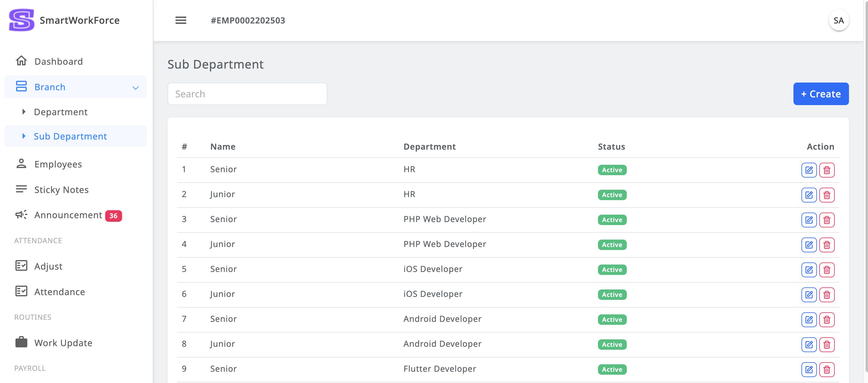This screenshot has width=868, height=383.
Task: Delete row 9 Senior Flutter Developer
Action: 826,369
